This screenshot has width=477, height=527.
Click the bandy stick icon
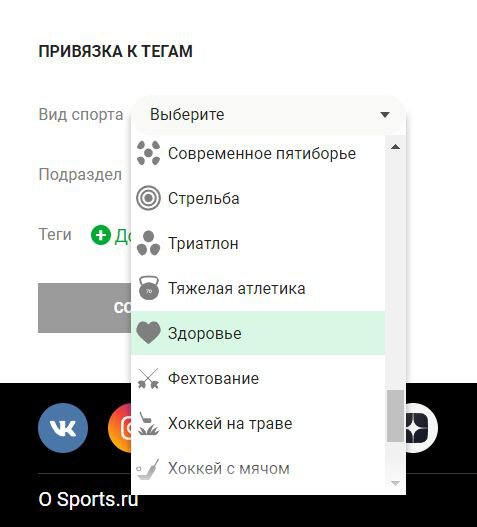pos(148,469)
